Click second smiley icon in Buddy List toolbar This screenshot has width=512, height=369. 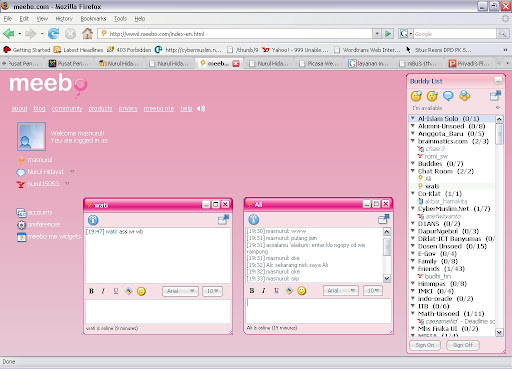[432, 96]
